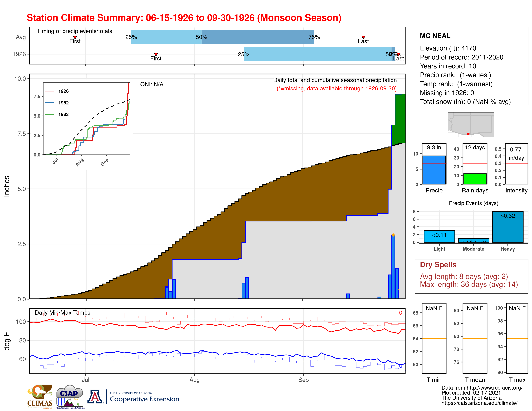Click the ONI: N/A label
This screenshot has height=411, width=532.
152,84
